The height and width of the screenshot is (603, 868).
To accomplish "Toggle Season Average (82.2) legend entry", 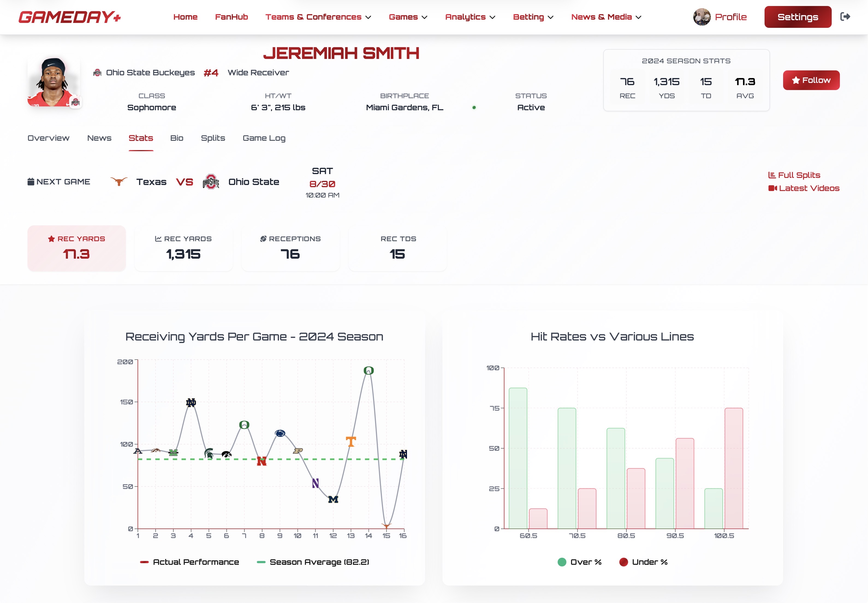I will 313,562.
